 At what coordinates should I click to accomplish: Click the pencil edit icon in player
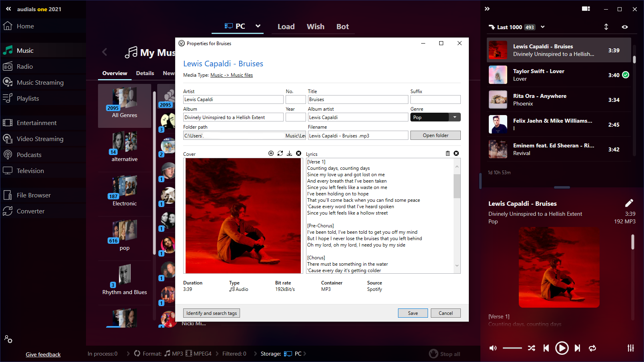629,203
